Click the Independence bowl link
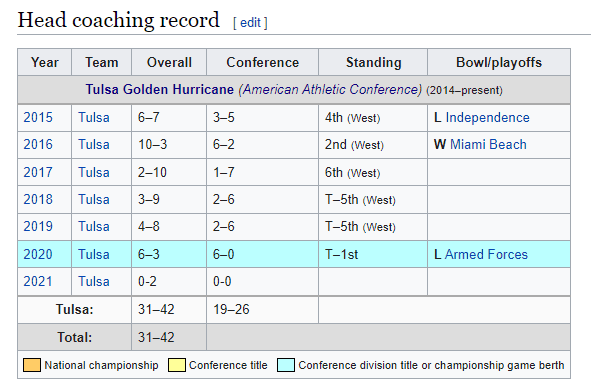 coord(487,118)
